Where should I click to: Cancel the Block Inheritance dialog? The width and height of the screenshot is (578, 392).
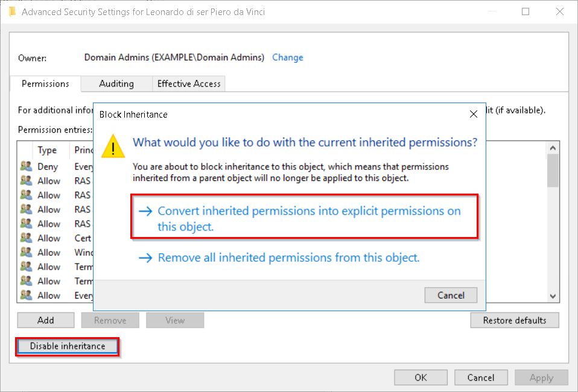pos(451,295)
